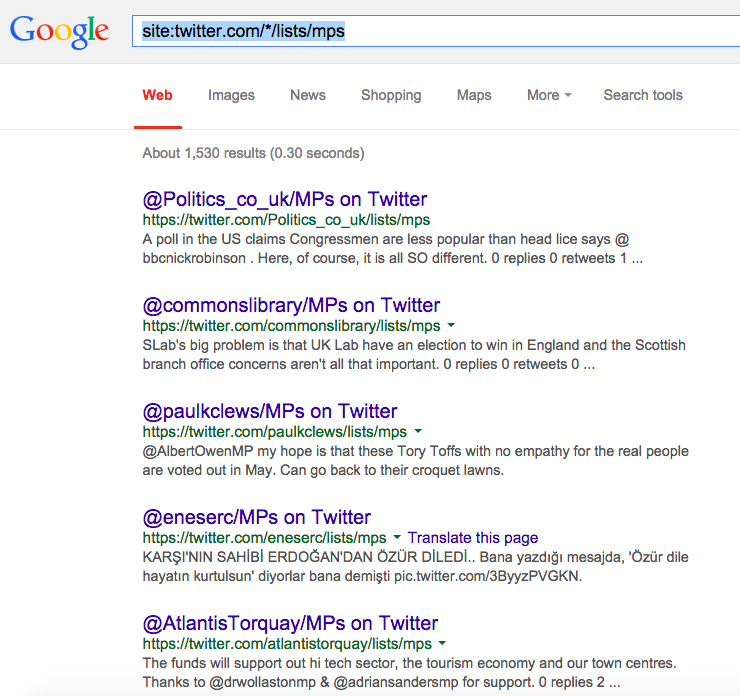The image size is (740, 696).
Task: Click the snippet about Congressmen and head lice
Action: pos(393,249)
